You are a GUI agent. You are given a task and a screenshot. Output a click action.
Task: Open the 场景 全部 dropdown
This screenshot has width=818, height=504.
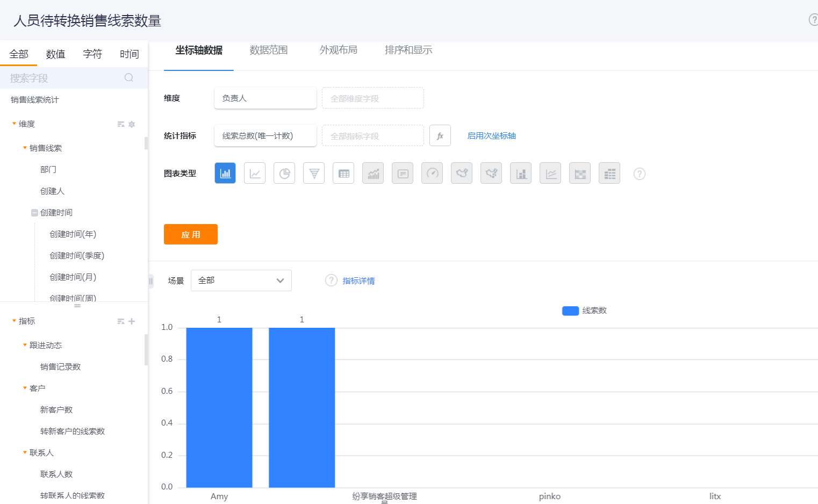[241, 280]
